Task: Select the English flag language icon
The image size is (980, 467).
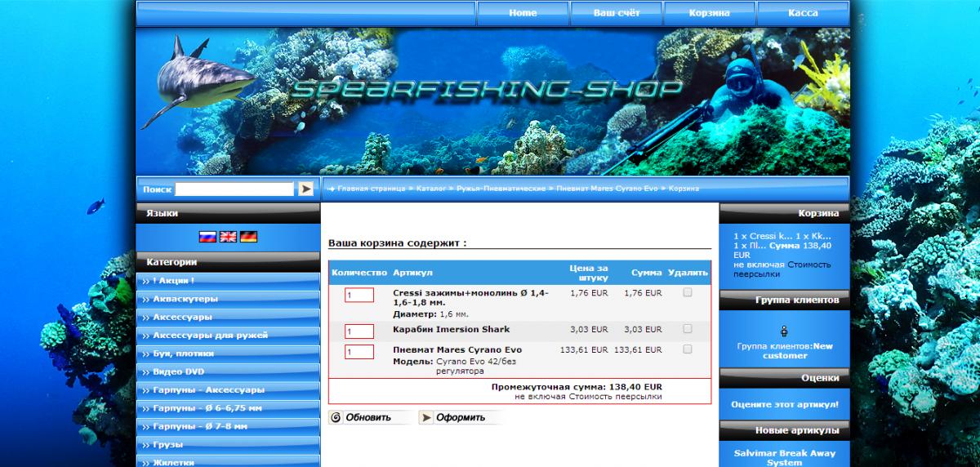Action: pos(228,237)
